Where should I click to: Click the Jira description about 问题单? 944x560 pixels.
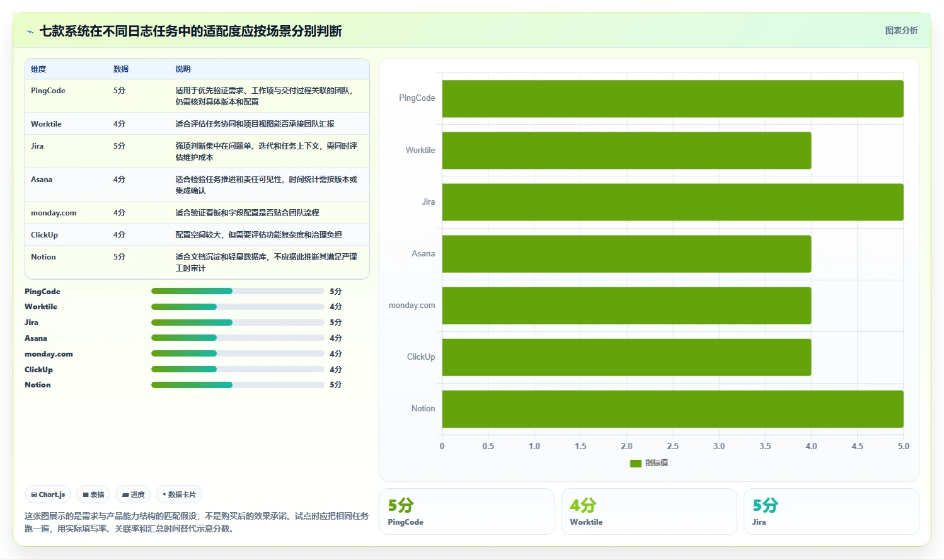point(266,152)
